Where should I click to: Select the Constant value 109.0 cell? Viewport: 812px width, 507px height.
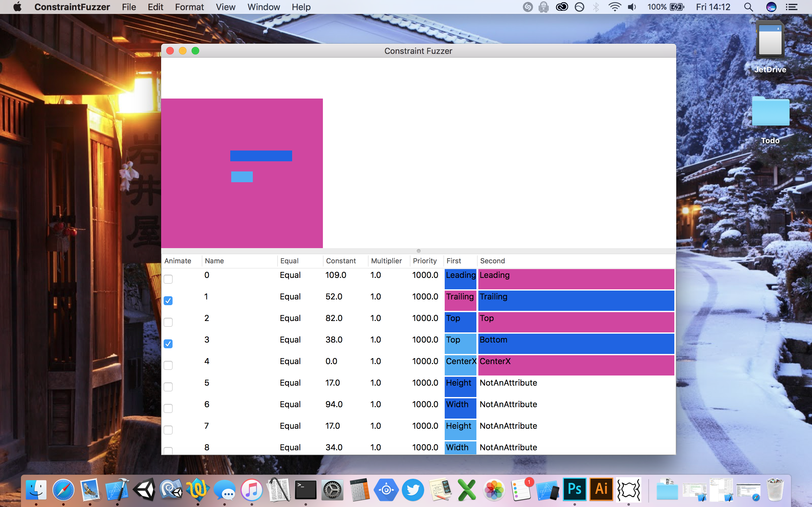pos(336,275)
